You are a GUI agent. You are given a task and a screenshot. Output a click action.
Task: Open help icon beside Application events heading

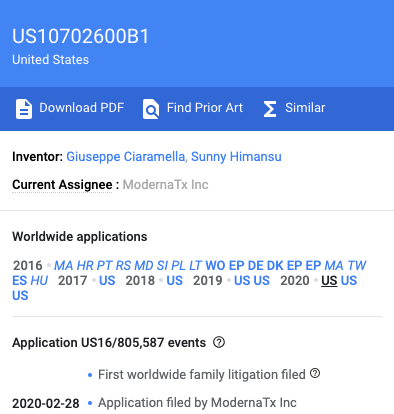click(x=219, y=342)
